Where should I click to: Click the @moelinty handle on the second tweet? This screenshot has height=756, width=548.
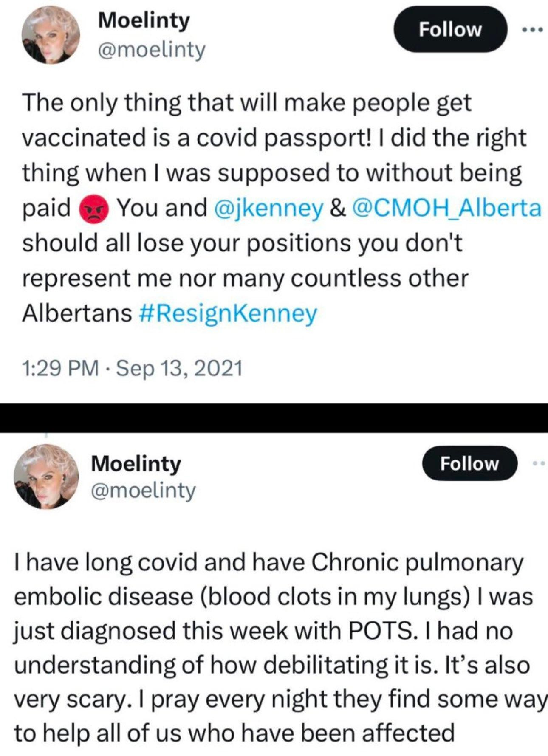pos(143,491)
